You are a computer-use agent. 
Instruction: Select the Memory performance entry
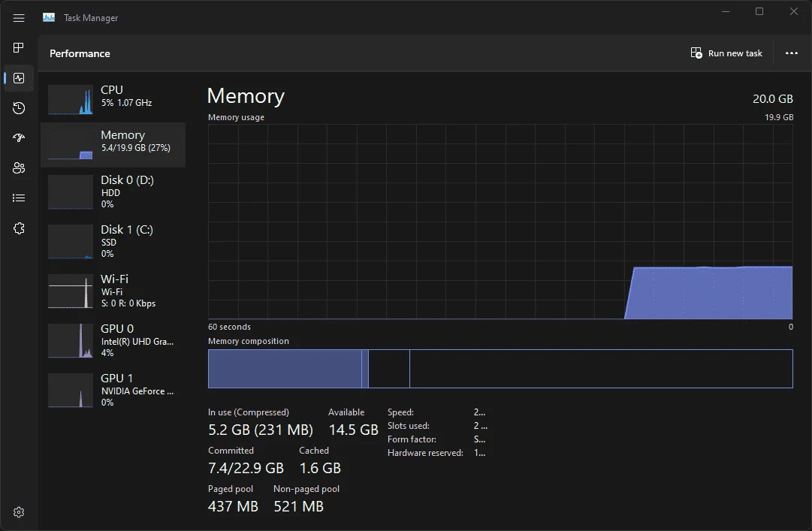(x=113, y=144)
